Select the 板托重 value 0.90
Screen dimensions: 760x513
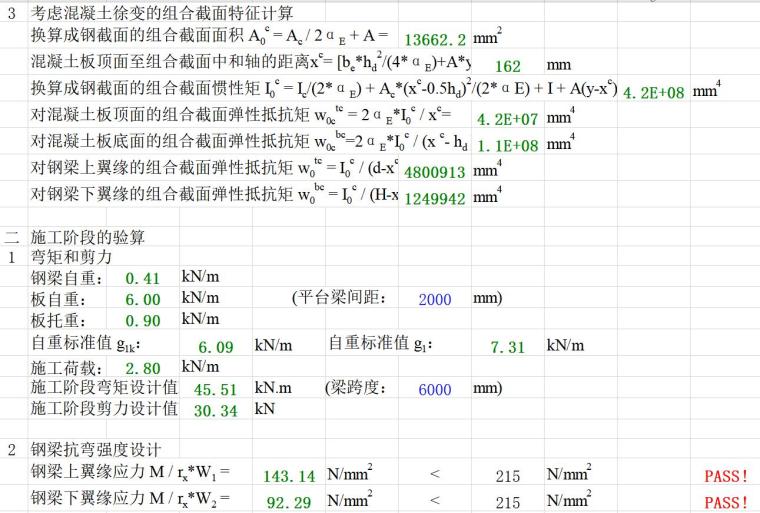tap(143, 322)
